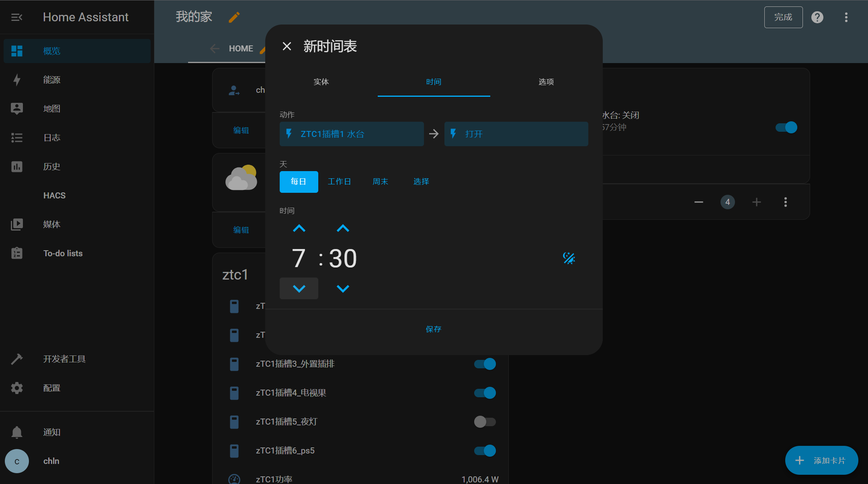Click the 添加卡片 add card button
Screen dimensions: 868x484
pos(821,460)
